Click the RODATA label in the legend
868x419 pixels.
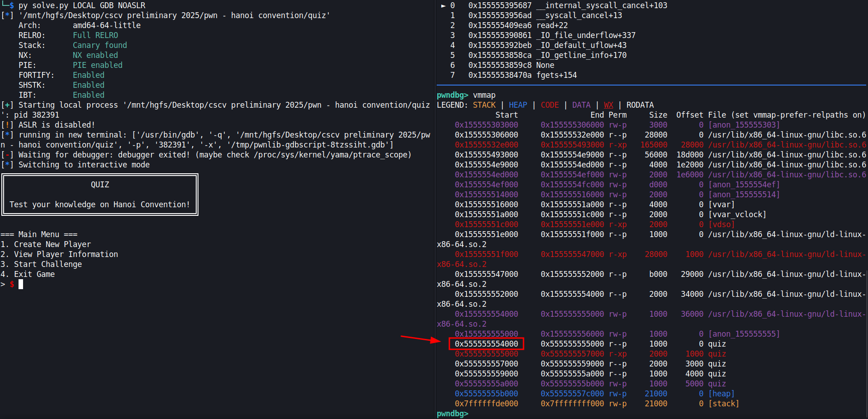point(640,105)
